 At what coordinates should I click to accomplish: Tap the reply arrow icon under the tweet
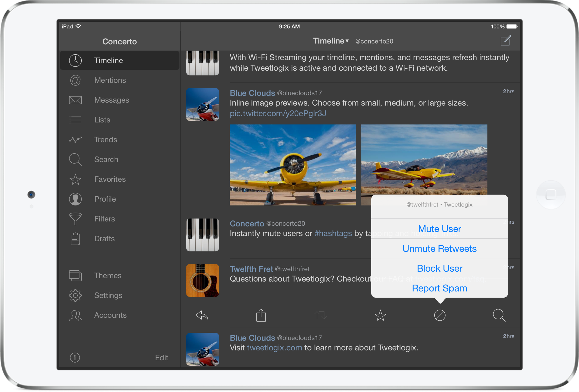[x=202, y=315]
